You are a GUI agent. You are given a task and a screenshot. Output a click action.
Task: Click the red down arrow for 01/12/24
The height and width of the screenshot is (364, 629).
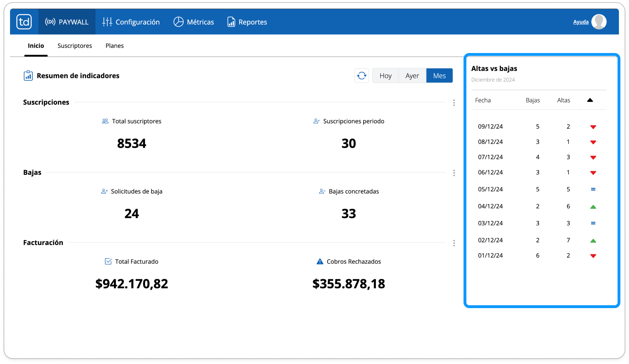(x=593, y=256)
